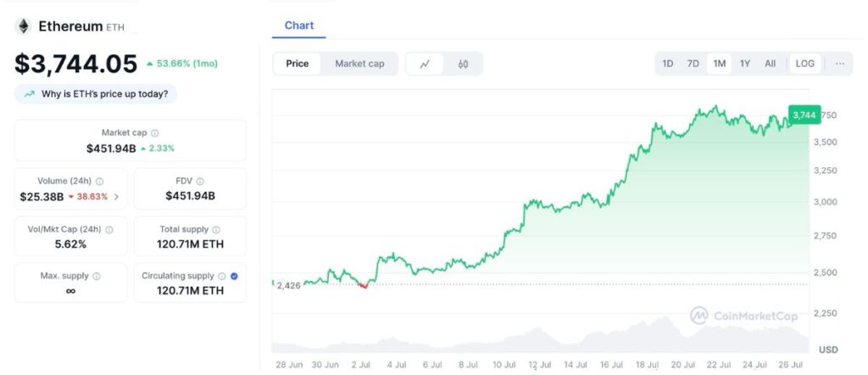Viewport: 868px width, 375px height.
Task: Click the verified Circulating supply badge
Action: tap(234, 277)
